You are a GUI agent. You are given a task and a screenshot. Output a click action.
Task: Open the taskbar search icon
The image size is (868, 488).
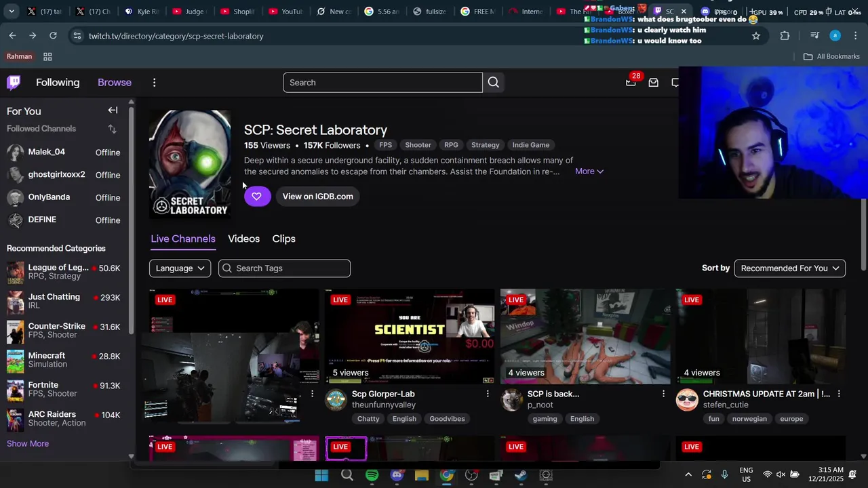point(347,475)
